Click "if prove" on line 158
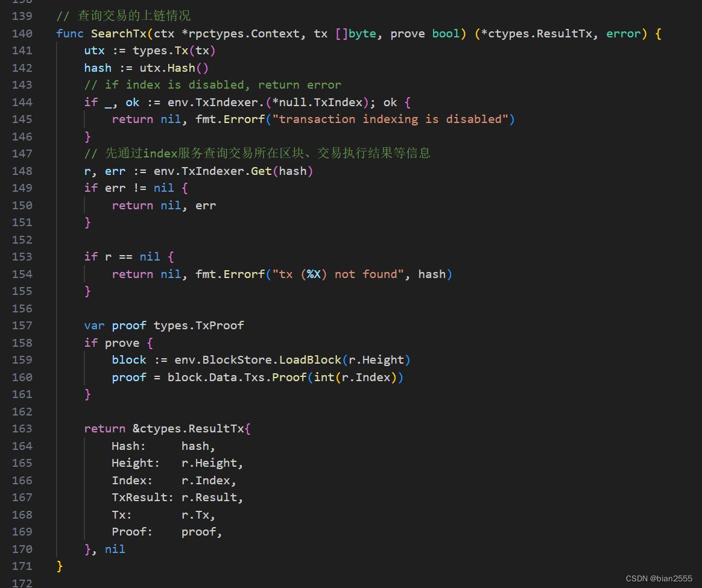 [112, 343]
